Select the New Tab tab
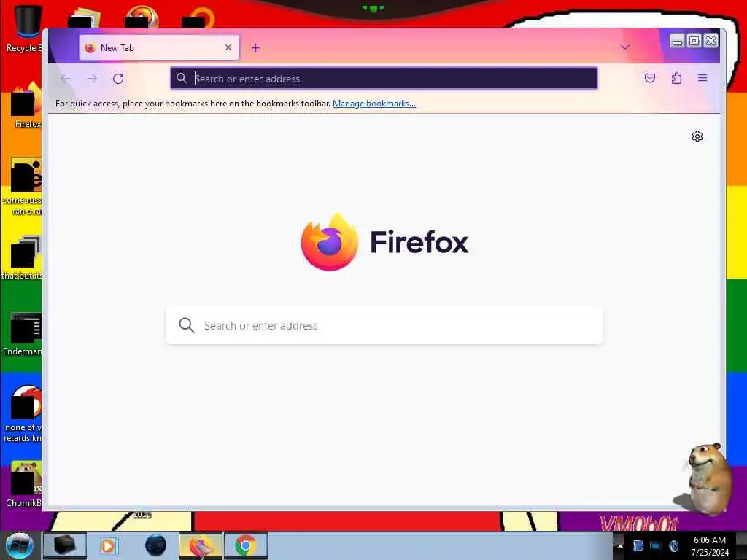Viewport: 747px width, 560px height. [x=159, y=47]
